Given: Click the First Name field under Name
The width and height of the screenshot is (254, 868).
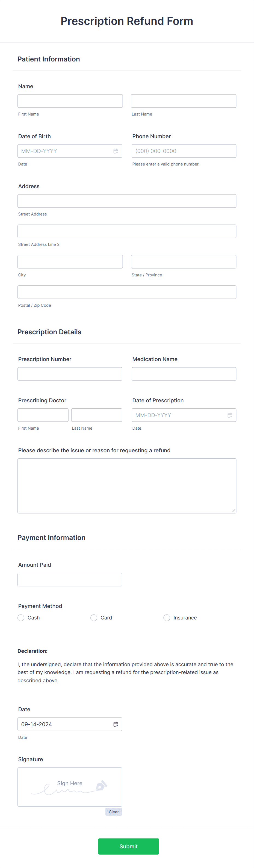Looking at the screenshot, I should (x=70, y=101).
